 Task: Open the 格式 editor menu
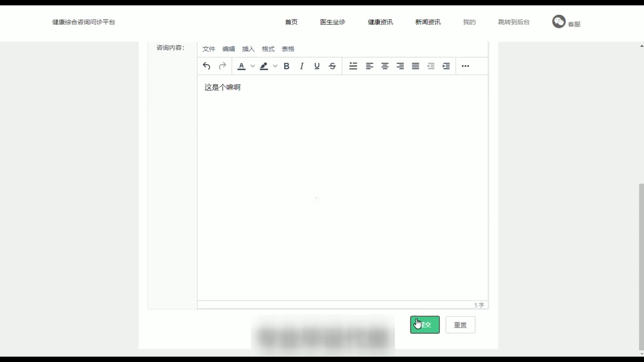pos(268,49)
